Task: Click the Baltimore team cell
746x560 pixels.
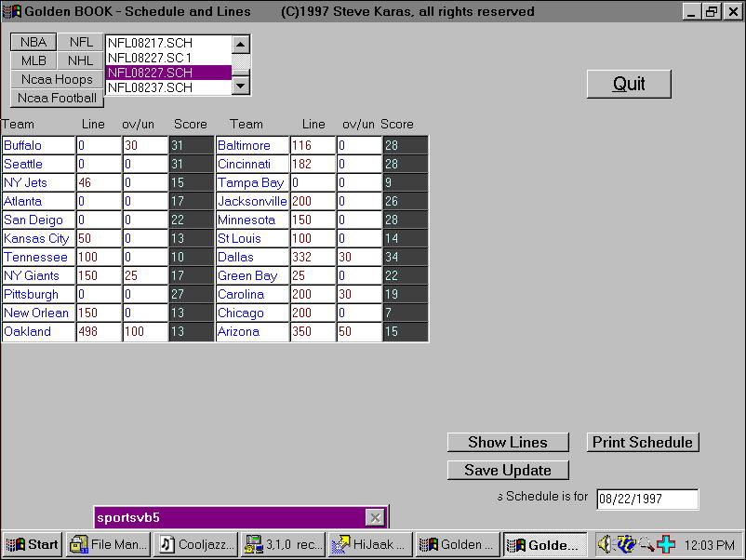Action: pos(253,145)
